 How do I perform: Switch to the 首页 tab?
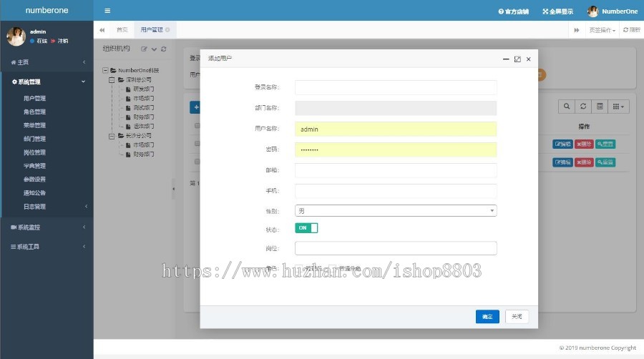[x=122, y=30]
